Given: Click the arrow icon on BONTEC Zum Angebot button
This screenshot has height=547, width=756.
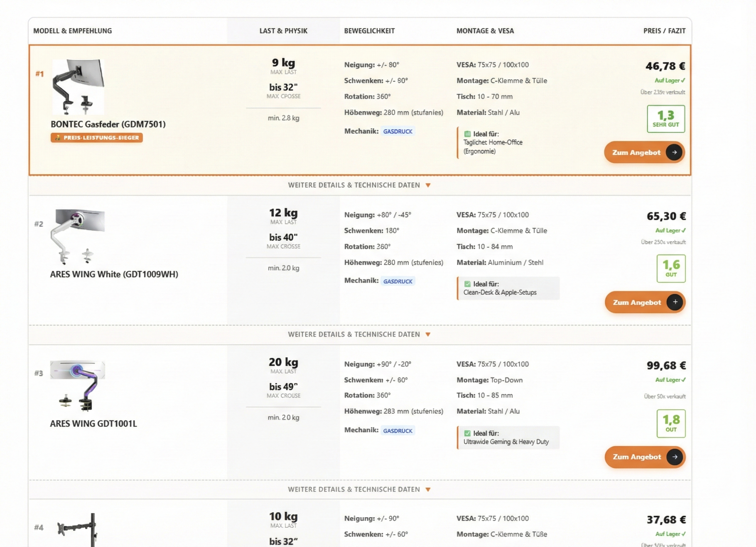Looking at the screenshot, I should coord(674,152).
